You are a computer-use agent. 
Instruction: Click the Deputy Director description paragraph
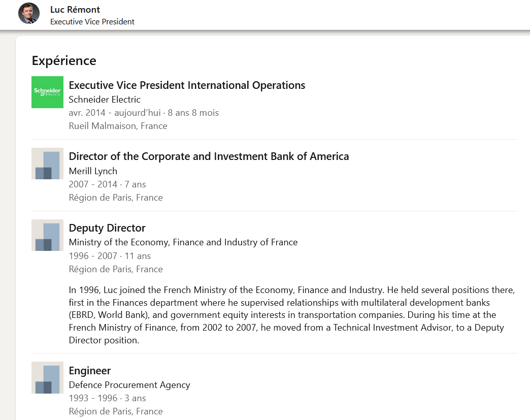coord(292,315)
